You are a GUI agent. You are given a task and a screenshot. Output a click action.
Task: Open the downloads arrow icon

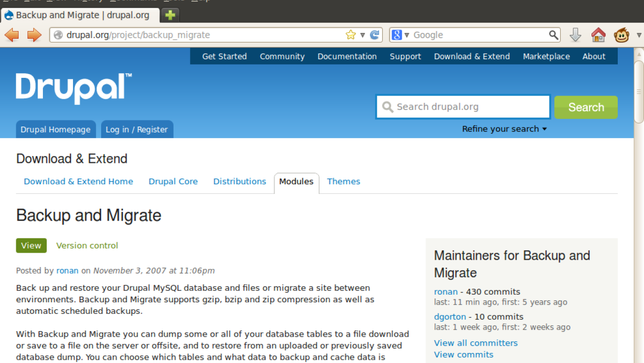tap(576, 35)
